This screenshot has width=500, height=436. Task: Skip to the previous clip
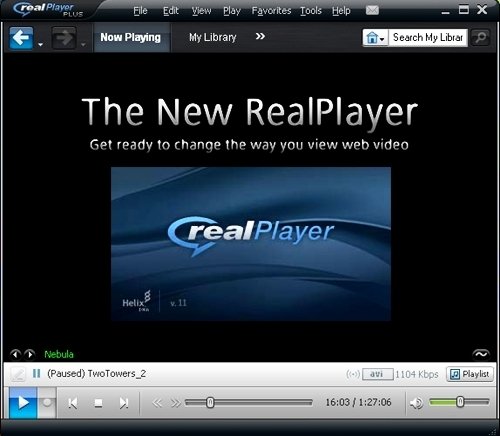[73, 403]
